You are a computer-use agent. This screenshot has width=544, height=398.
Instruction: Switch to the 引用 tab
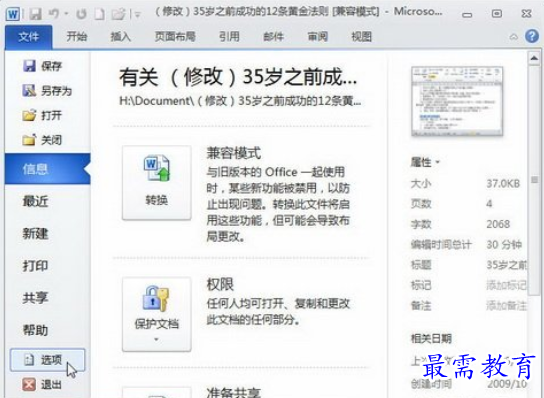click(x=229, y=36)
